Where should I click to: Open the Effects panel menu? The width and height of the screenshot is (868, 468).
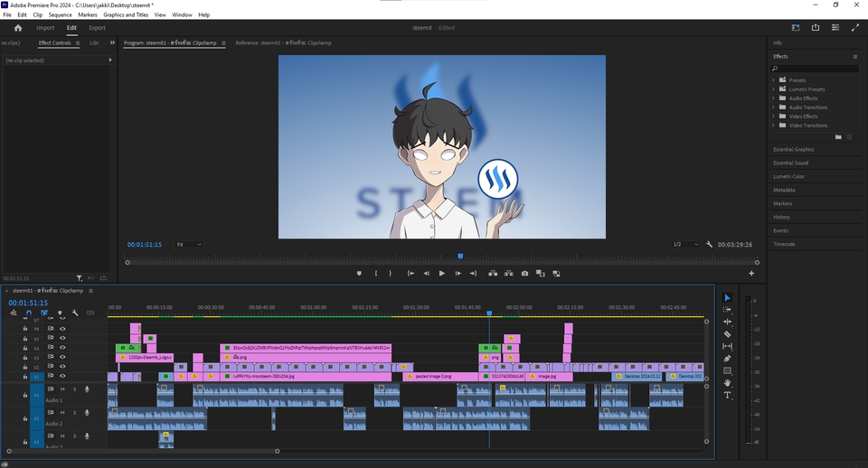pos(855,56)
